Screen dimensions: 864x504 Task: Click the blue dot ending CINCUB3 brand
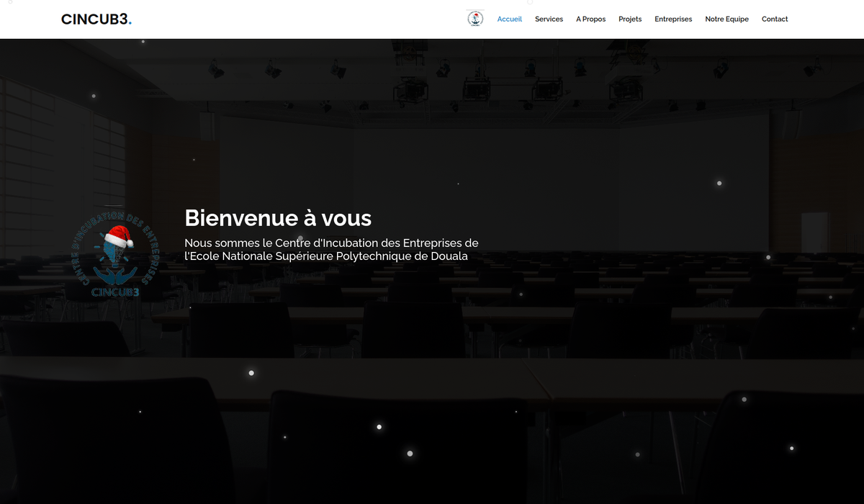pos(130,23)
